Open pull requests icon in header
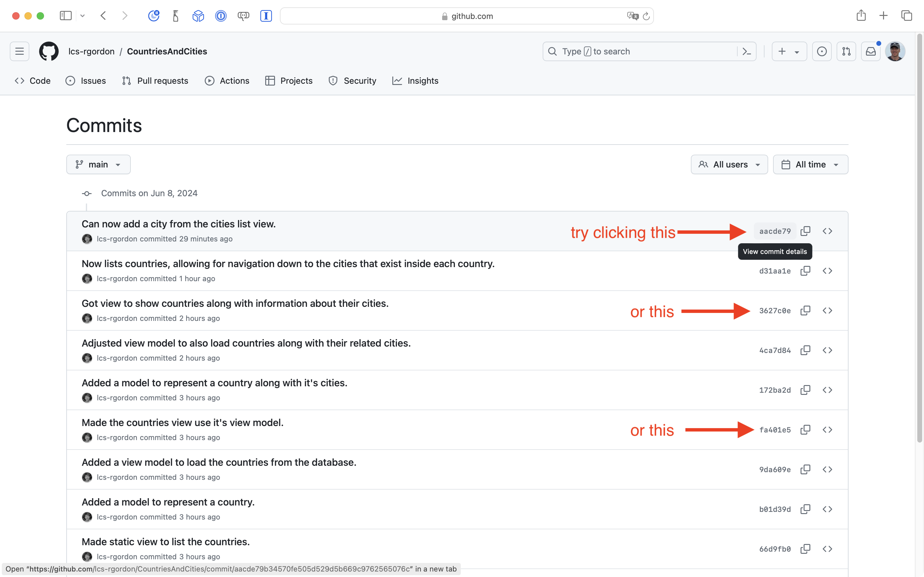Image resolution: width=924 pixels, height=577 pixels. (846, 52)
